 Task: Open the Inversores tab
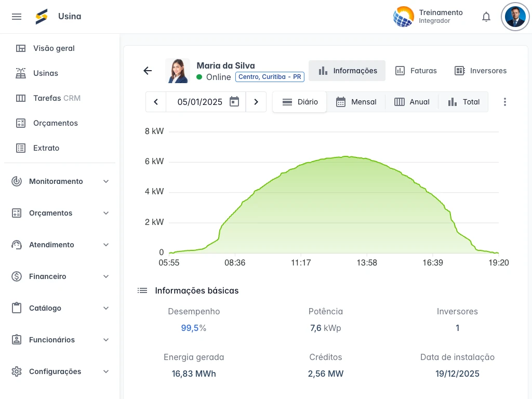480,71
